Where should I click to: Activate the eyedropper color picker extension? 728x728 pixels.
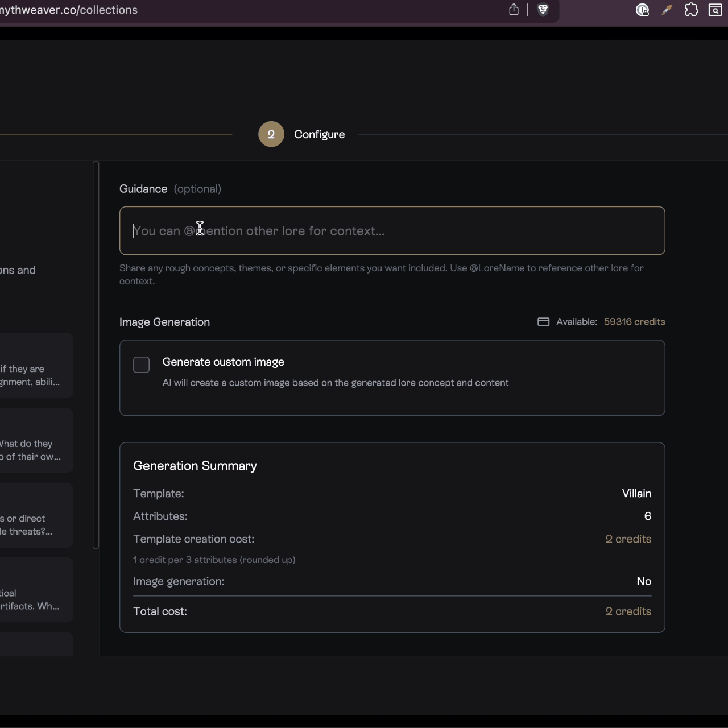tap(667, 10)
